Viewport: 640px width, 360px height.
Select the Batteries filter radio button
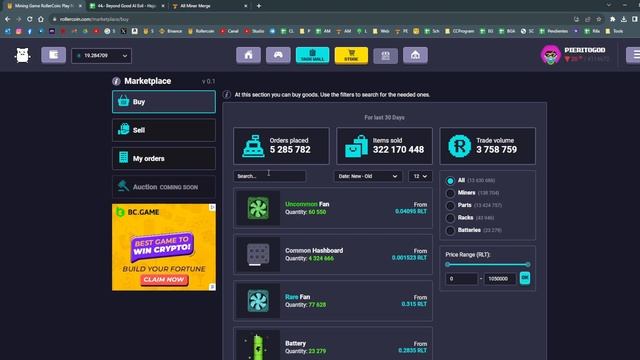click(450, 231)
